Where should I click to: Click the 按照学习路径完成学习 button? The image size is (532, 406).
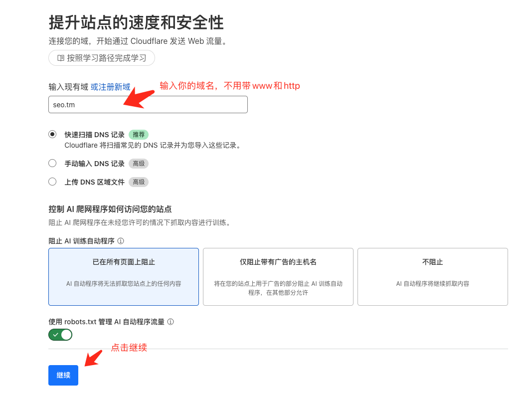pyautogui.click(x=101, y=58)
